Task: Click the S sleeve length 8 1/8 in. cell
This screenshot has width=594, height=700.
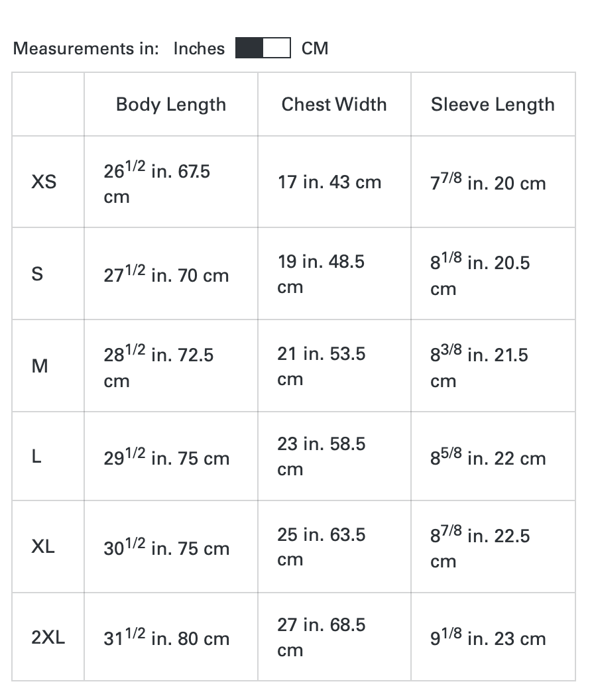Action: 480,275
